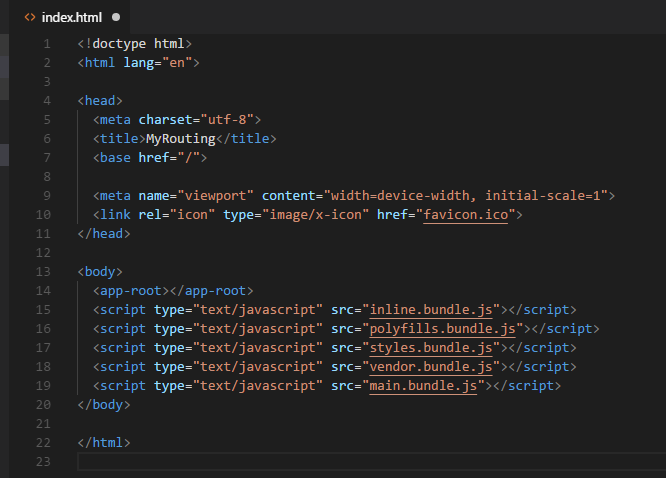This screenshot has height=478, width=666.
Task: Switch to the index.html tab
Action: point(71,17)
